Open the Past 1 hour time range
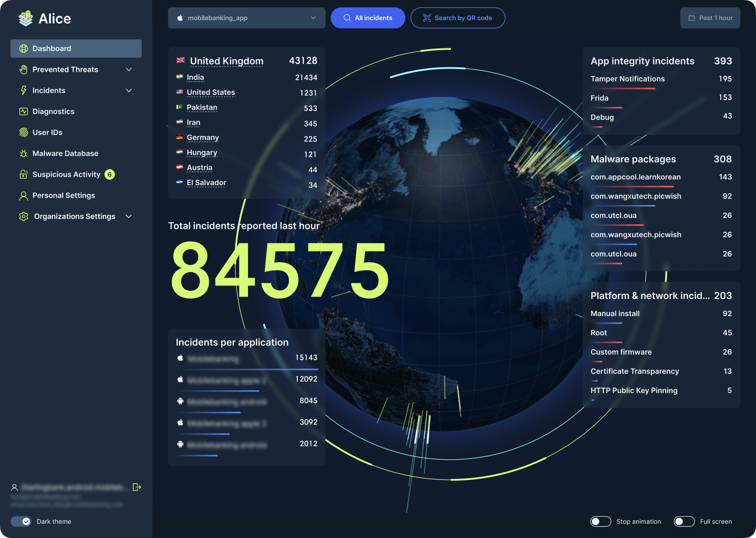Screen dimensions: 756x538 click(x=710, y=18)
